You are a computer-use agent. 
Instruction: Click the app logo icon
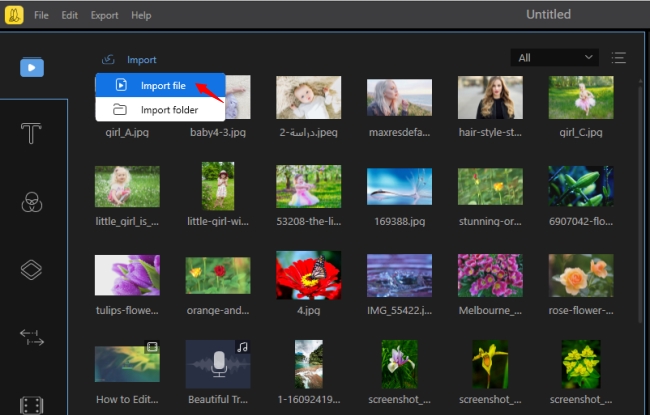[13, 15]
